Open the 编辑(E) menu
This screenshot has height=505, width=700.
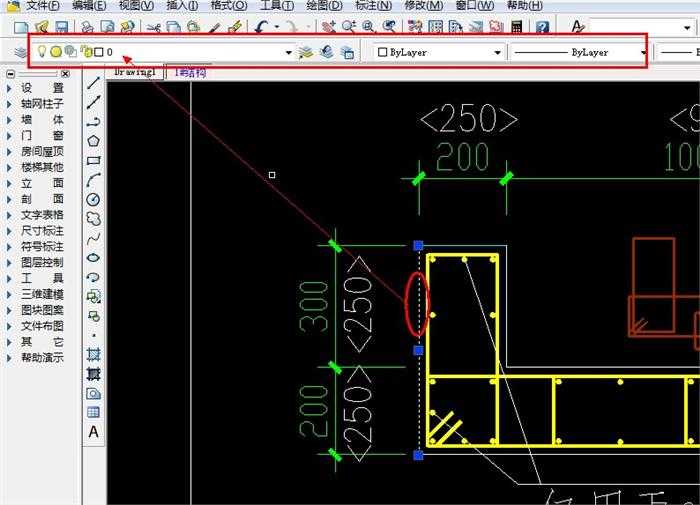(89, 6)
